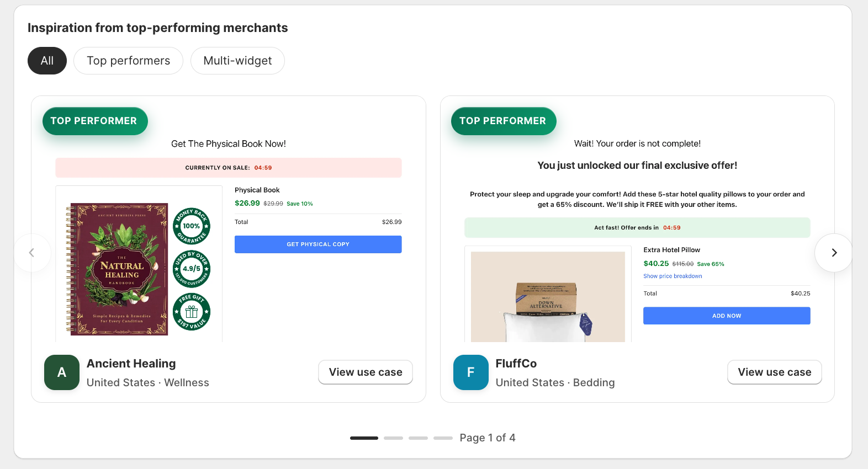Click Ancient Healing avatar icon
868x469 pixels.
coord(62,372)
